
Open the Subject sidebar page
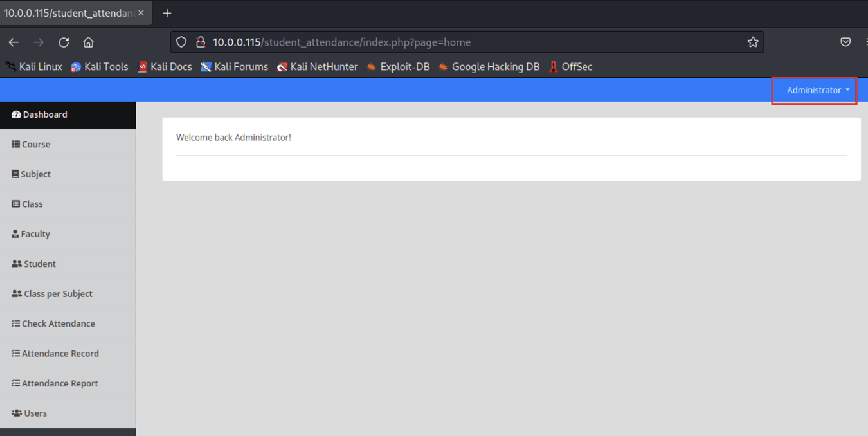35,174
